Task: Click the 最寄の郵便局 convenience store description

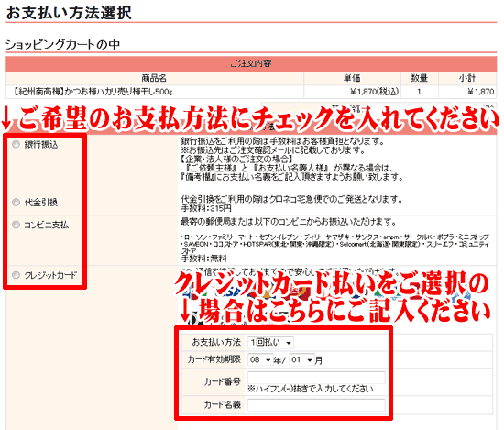Action: [289, 222]
